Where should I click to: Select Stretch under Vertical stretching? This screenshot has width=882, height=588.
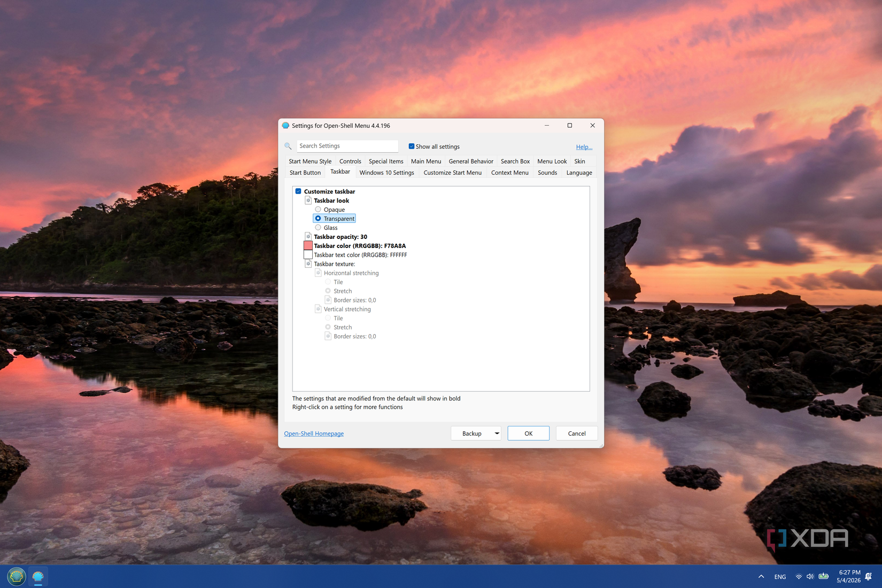coord(328,327)
